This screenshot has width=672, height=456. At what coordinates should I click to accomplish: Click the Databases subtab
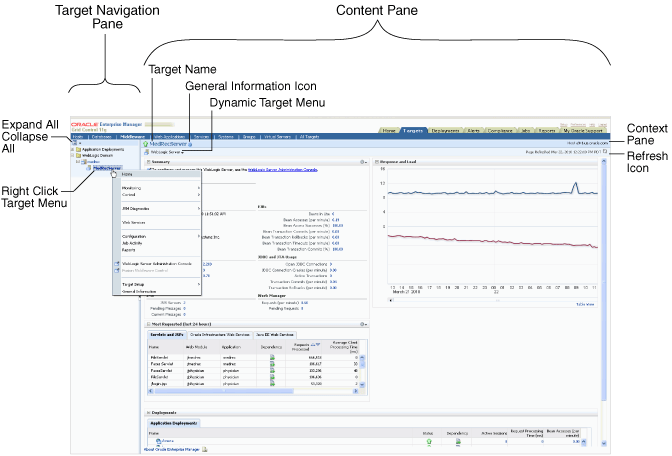pos(102,137)
